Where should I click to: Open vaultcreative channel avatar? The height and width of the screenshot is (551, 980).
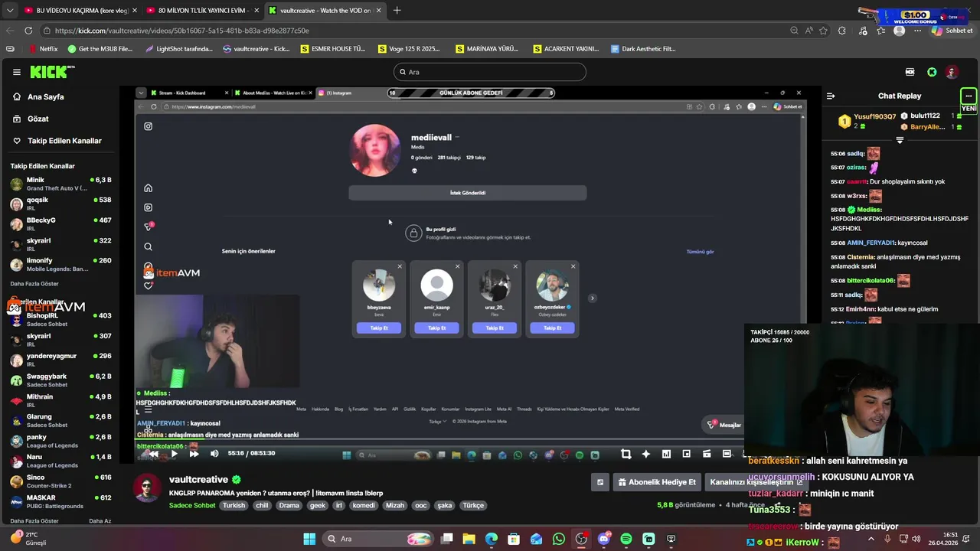[x=147, y=487]
